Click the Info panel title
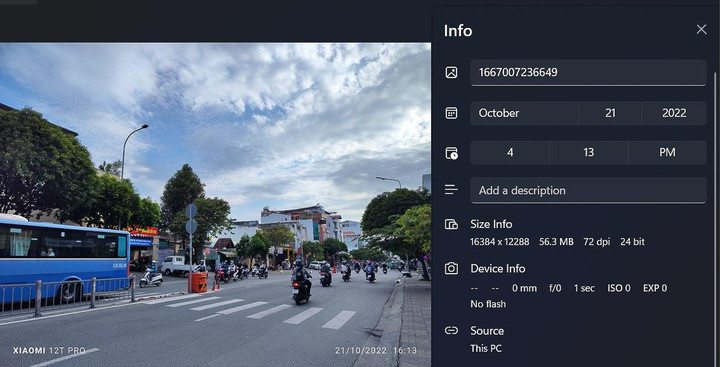Screen dimensions: 720x367 [458, 31]
